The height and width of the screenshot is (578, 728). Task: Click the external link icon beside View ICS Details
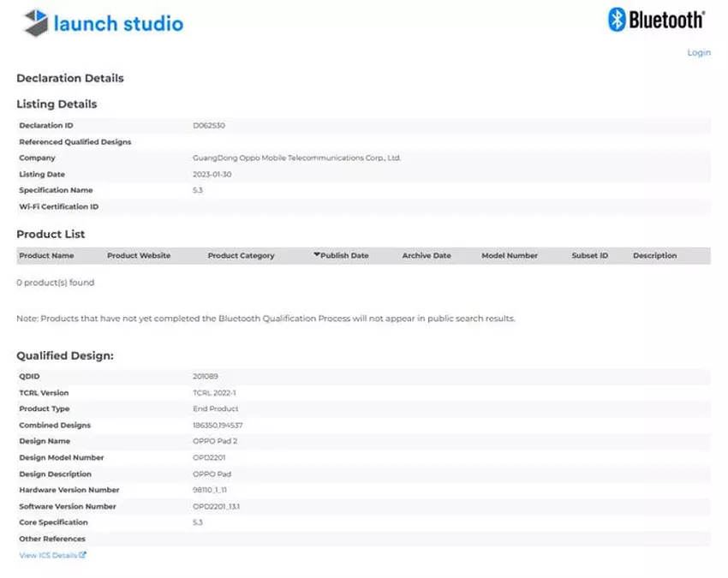83,556
